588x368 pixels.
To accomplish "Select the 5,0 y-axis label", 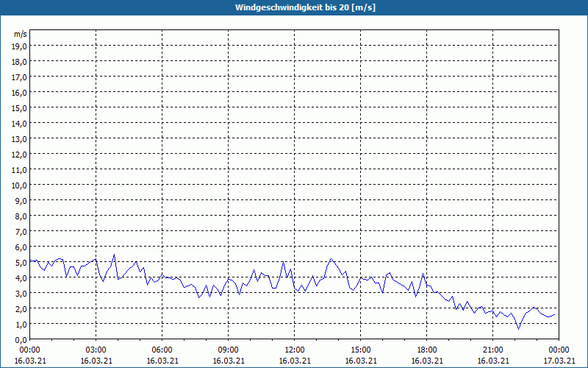I will point(21,263).
